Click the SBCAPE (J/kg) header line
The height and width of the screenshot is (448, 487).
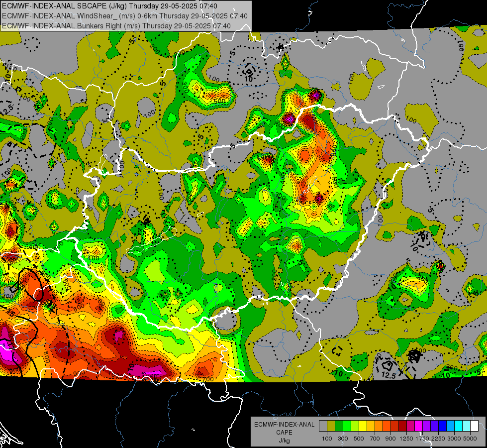(x=109, y=6)
